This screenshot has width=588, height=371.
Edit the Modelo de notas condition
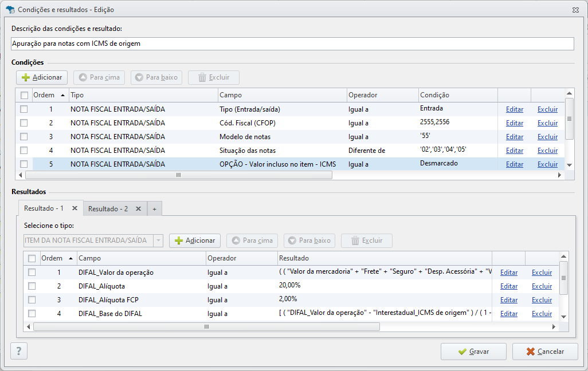point(515,137)
